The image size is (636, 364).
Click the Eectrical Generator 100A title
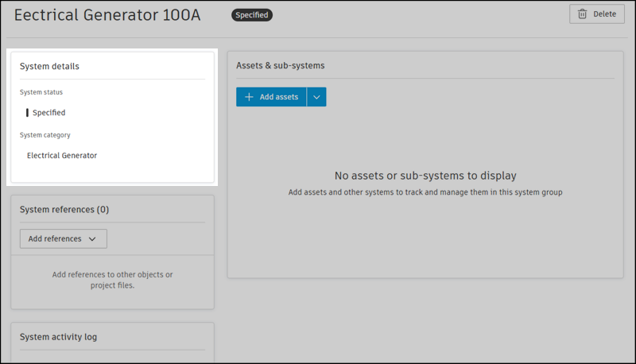click(x=107, y=15)
